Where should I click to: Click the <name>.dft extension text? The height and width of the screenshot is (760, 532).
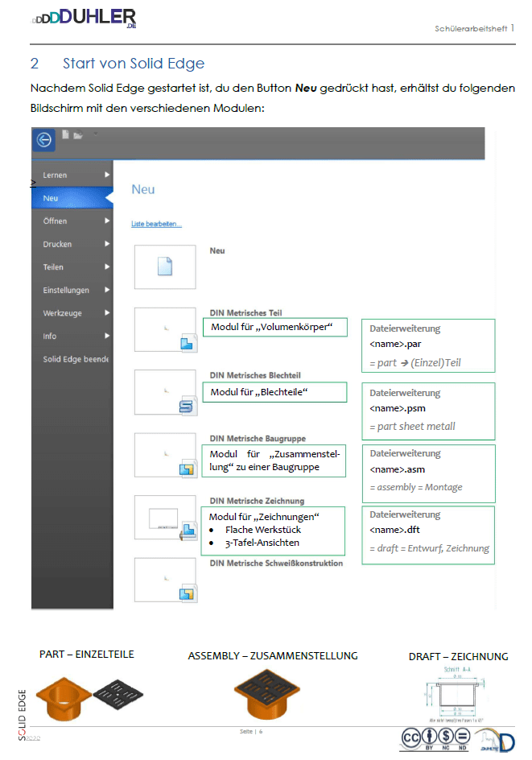tap(395, 531)
